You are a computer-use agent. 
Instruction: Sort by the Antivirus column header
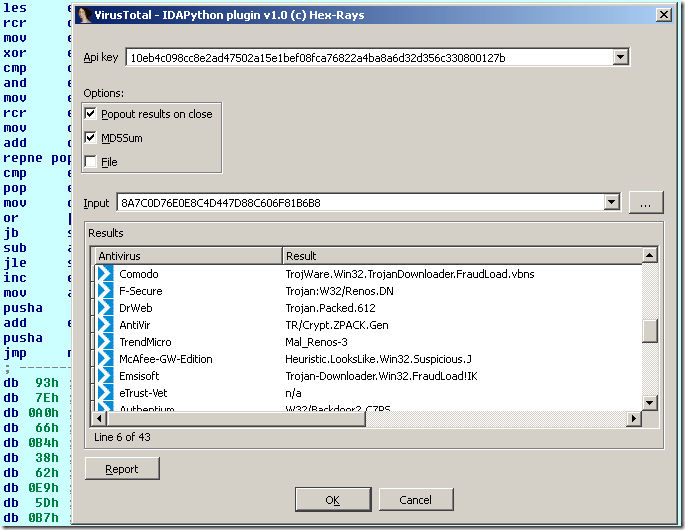pos(188,256)
